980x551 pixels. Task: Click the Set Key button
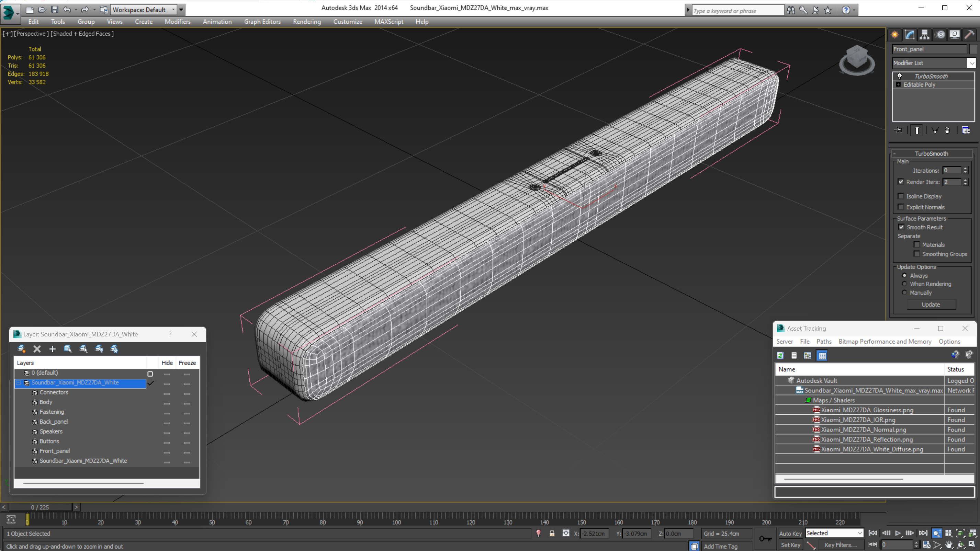[x=790, y=545]
